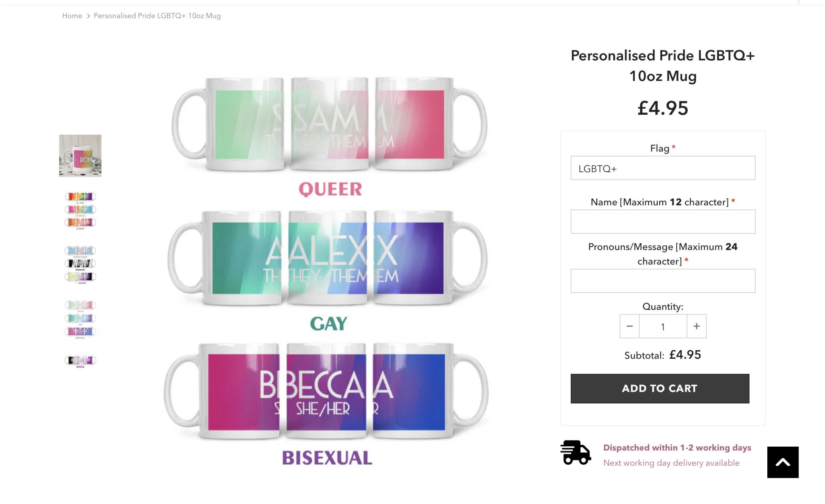Select the rainbow mug photo thumbnail
The image size is (825, 504).
[x=80, y=156]
